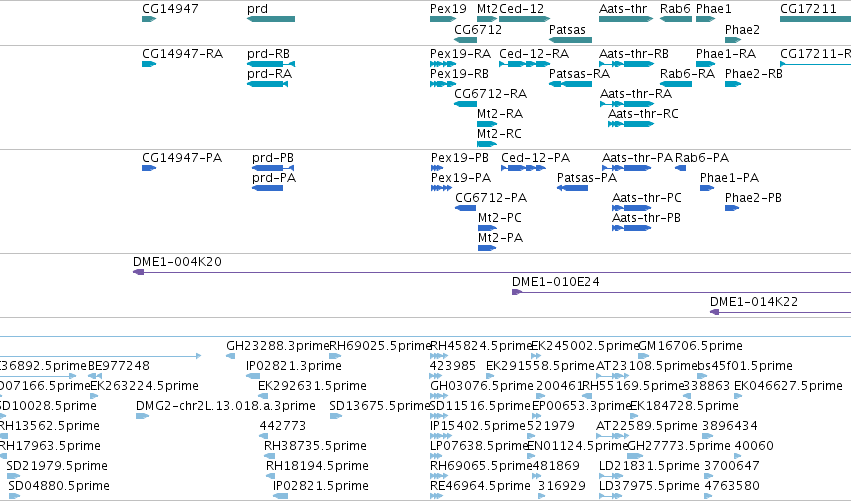Image resolution: width=851 pixels, height=501 pixels.
Task: Select the CG14947 gene label
Action: pyautogui.click(x=170, y=9)
